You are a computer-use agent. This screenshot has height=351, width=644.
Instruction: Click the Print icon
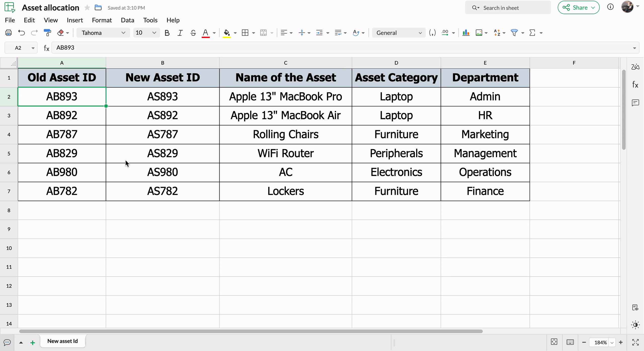tap(8, 33)
